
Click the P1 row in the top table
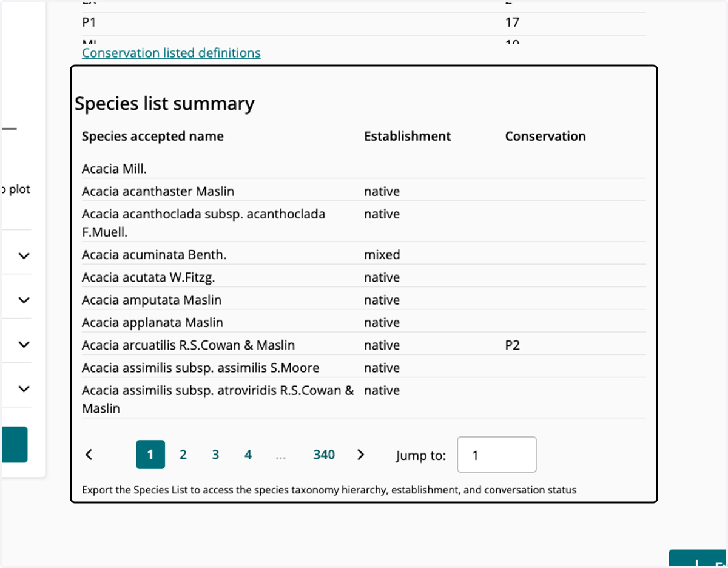(364, 23)
